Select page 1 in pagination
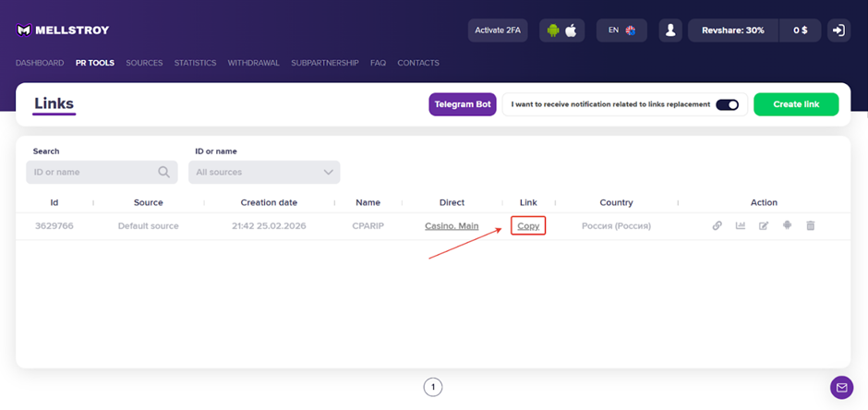 pyautogui.click(x=433, y=387)
